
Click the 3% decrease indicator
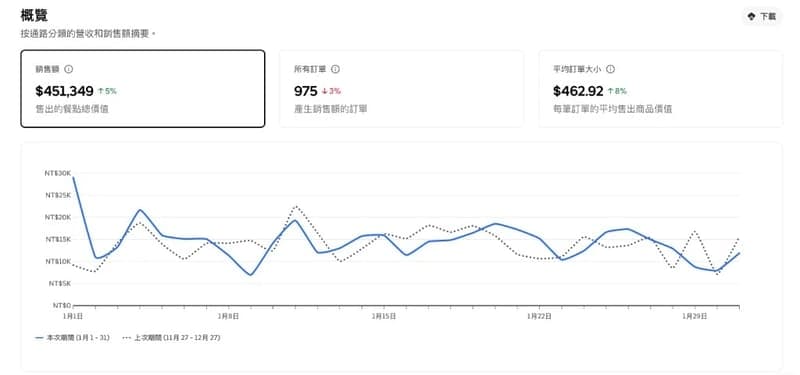pyautogui.click(x=331, y=91)
